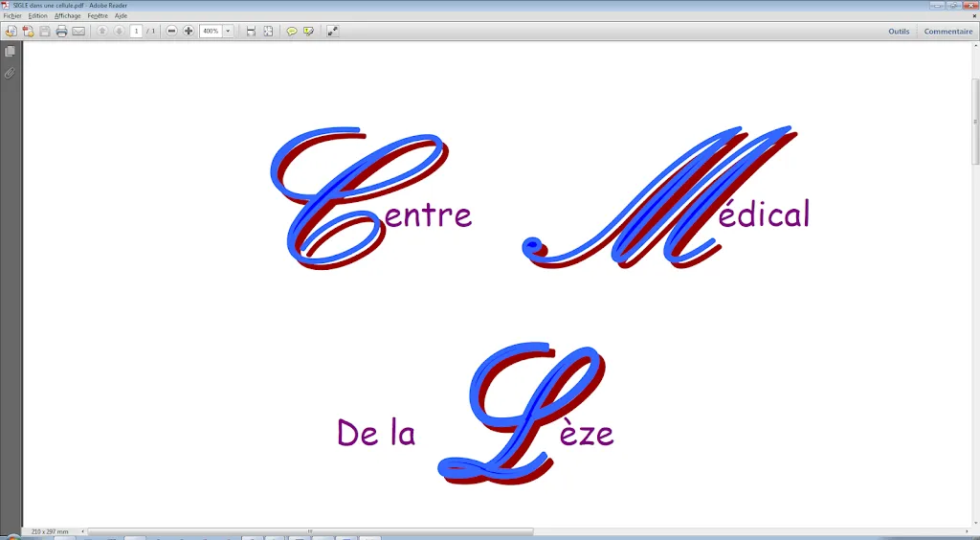Open the Fenêtre menu
The image size is (980, 540).
click(x=98, y=15)
